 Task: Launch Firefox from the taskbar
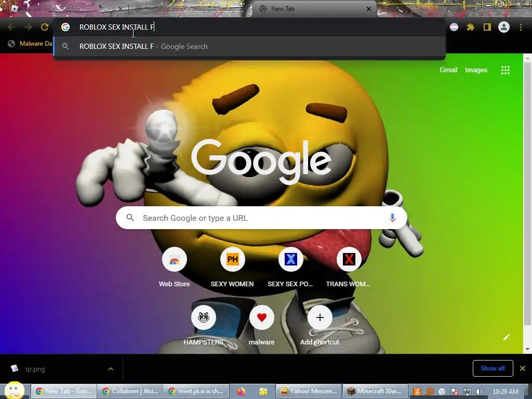click(241, 391)
